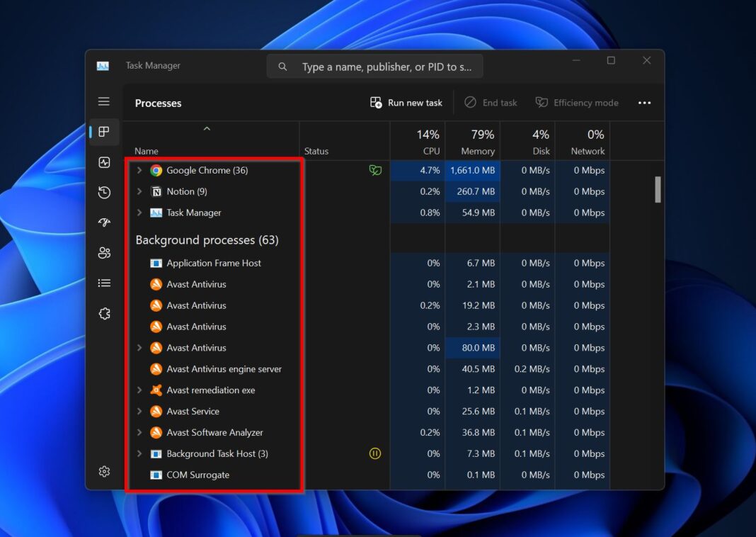
Task: Click Run new task
Action: 405,102
